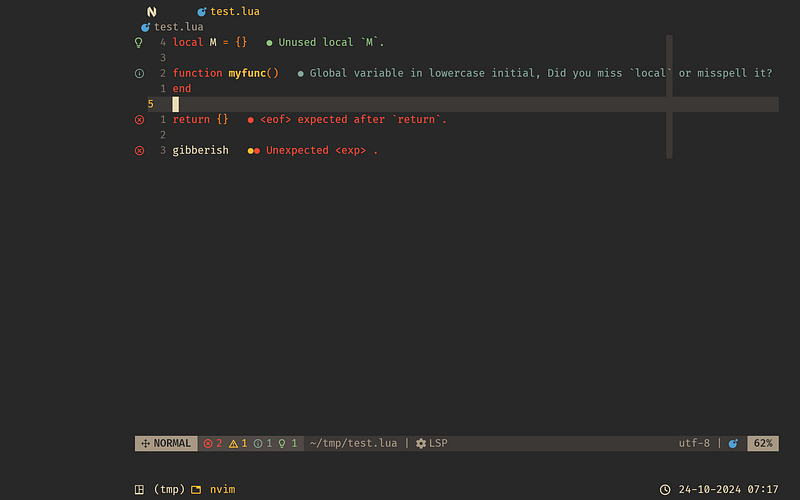Click the 'end' keyword line

click(182, 88)
